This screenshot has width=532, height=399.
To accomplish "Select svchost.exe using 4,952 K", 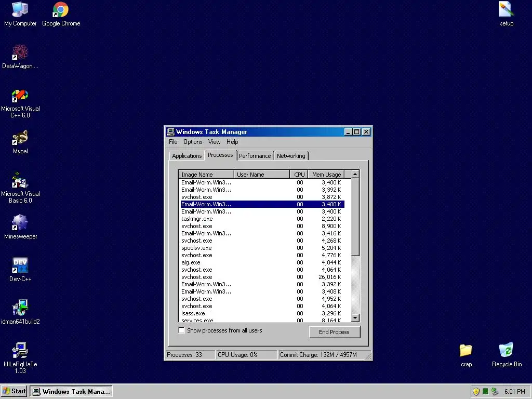I will tap(262, 299).
